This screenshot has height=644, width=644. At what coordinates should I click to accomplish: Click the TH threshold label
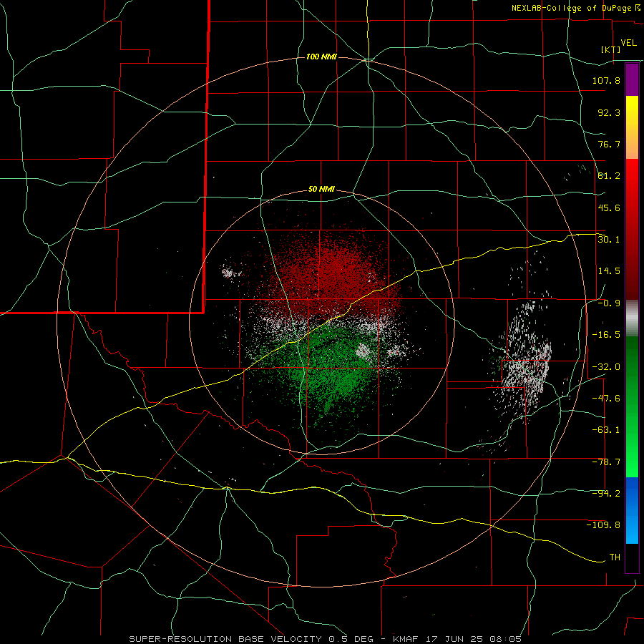(x=615, y=557)
